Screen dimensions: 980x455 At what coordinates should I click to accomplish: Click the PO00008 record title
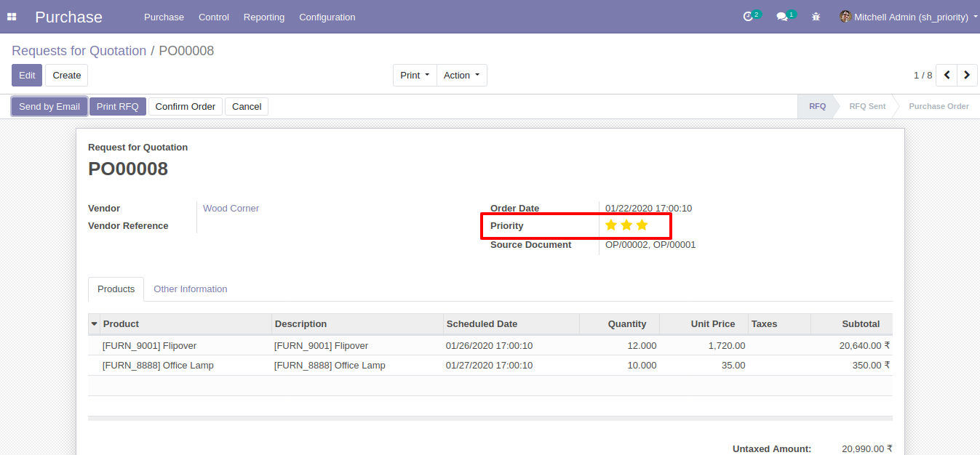coord(128,169)
